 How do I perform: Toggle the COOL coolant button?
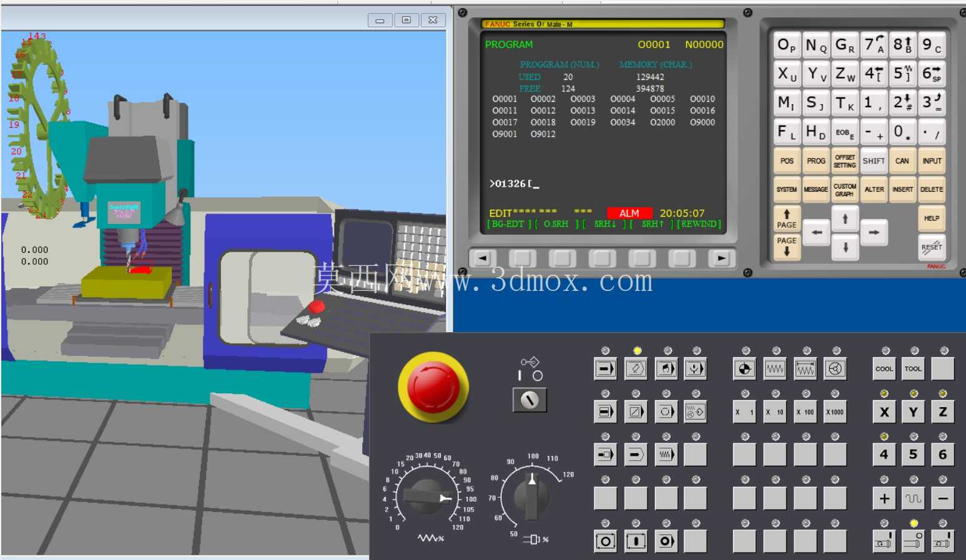coord(884,369)
